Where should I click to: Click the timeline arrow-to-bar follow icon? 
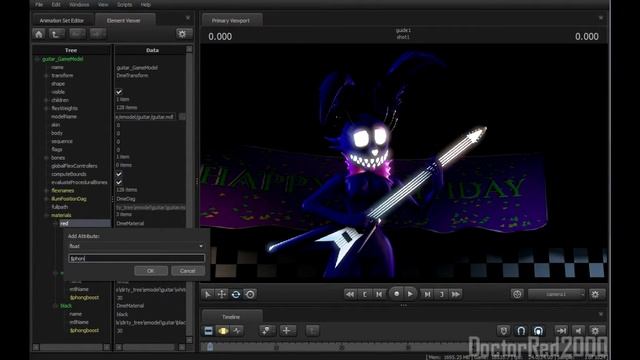pos(561,331)
